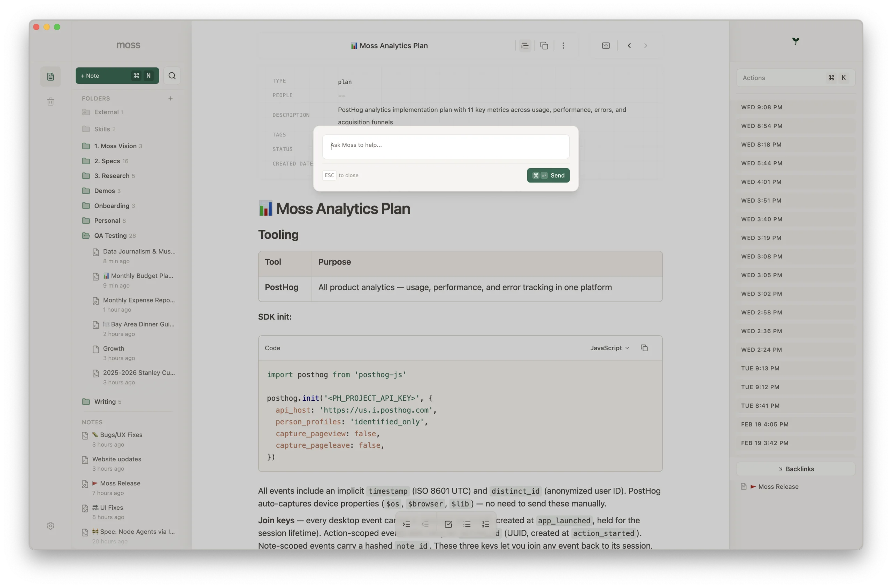Open the keyboard shortcuts icon

[x=606, y=45]
